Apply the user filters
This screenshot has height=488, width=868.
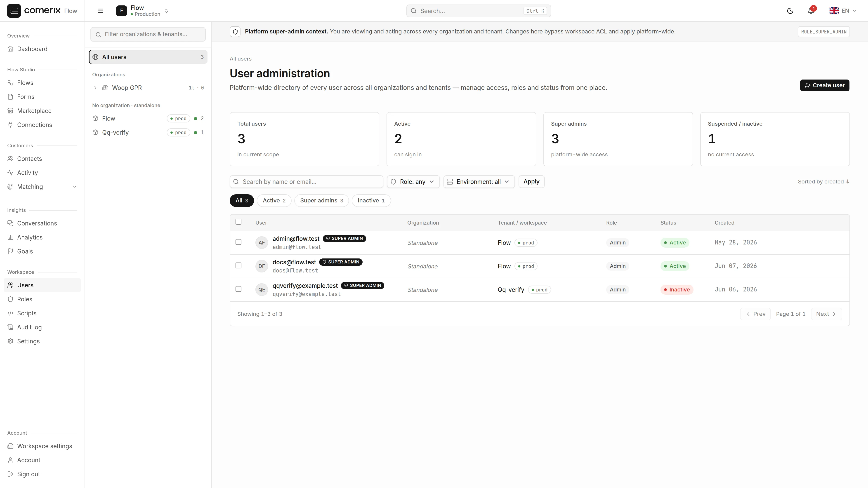pyautogui.click(x=531, y=182)
